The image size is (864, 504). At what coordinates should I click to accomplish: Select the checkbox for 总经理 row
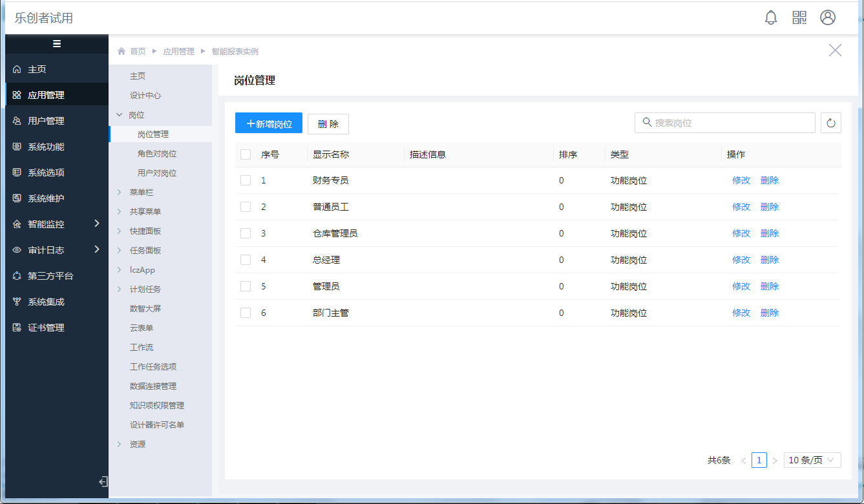pos(246,260)
